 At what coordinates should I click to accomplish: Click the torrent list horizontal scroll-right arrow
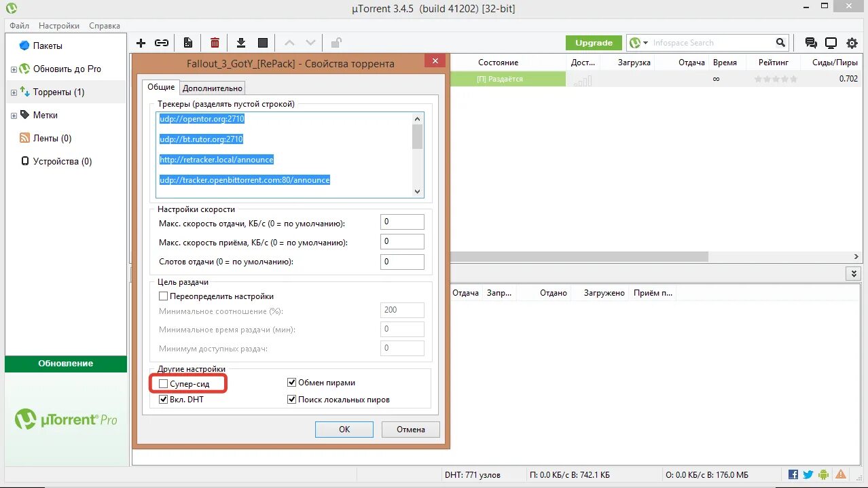point(856,257)
